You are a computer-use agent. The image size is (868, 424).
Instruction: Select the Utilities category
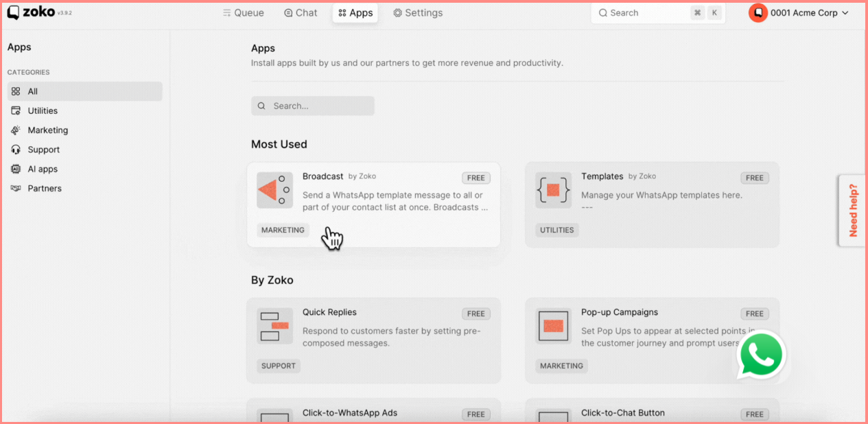coord(85,110)
